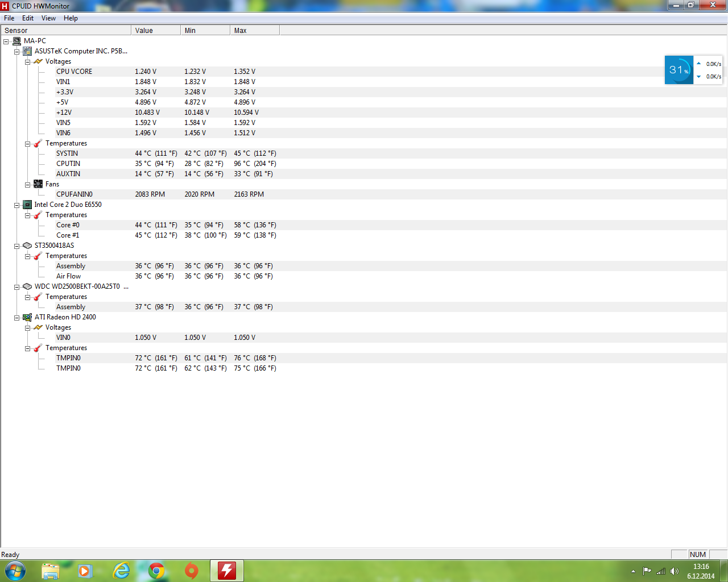Open the Action Center flag in the tray
Image resolution: width=728 pixels, height=582 pixels.
(x=647, y=571)
